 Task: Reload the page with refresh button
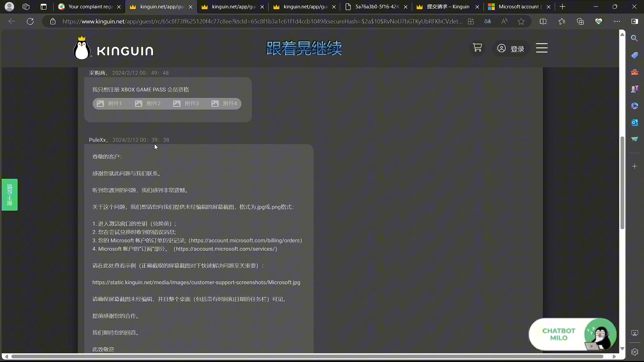pyautogui.click(x=30, y=21)
